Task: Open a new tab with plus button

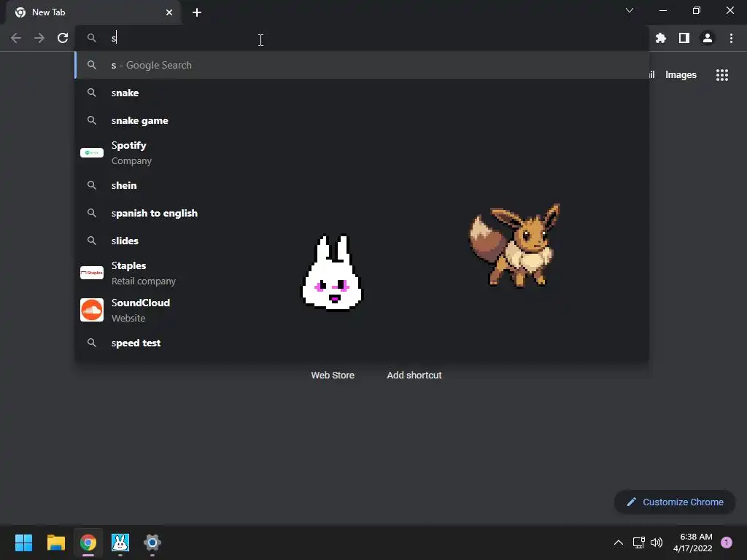Action: pyautogui.click(x=197, y=12)
